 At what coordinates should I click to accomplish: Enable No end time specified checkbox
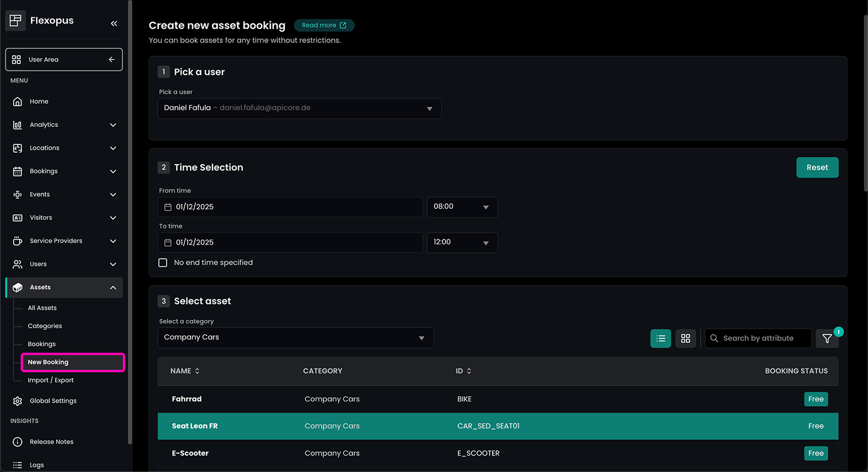163,263
